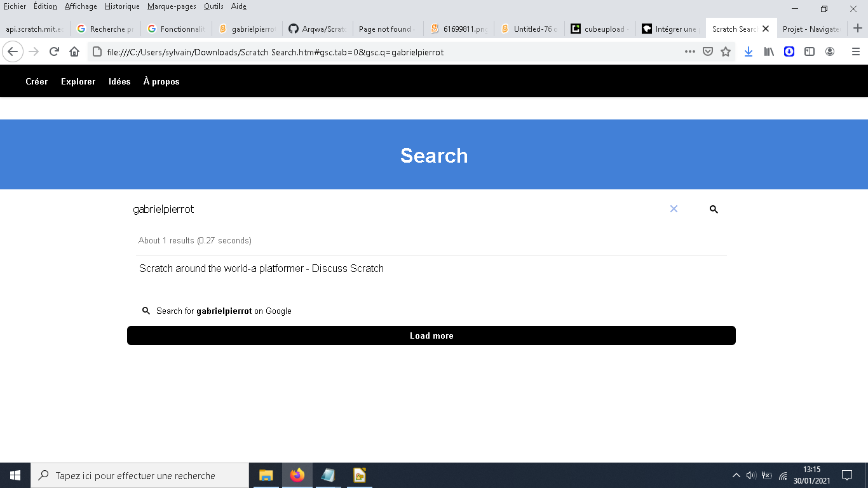Switch to the Page not found tab
The height and width of the screenshot is (488, 868).
click(x=388, y=29)
